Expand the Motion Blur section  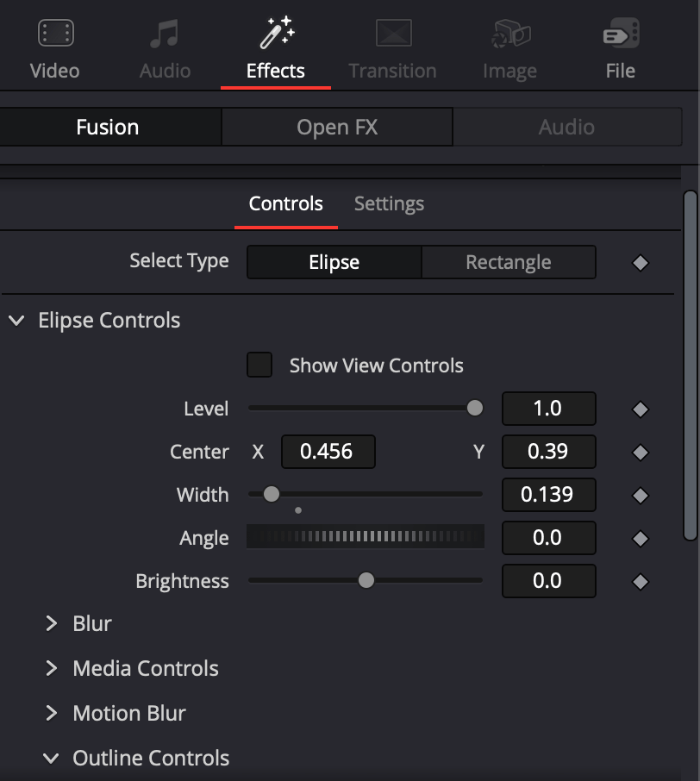52,713
